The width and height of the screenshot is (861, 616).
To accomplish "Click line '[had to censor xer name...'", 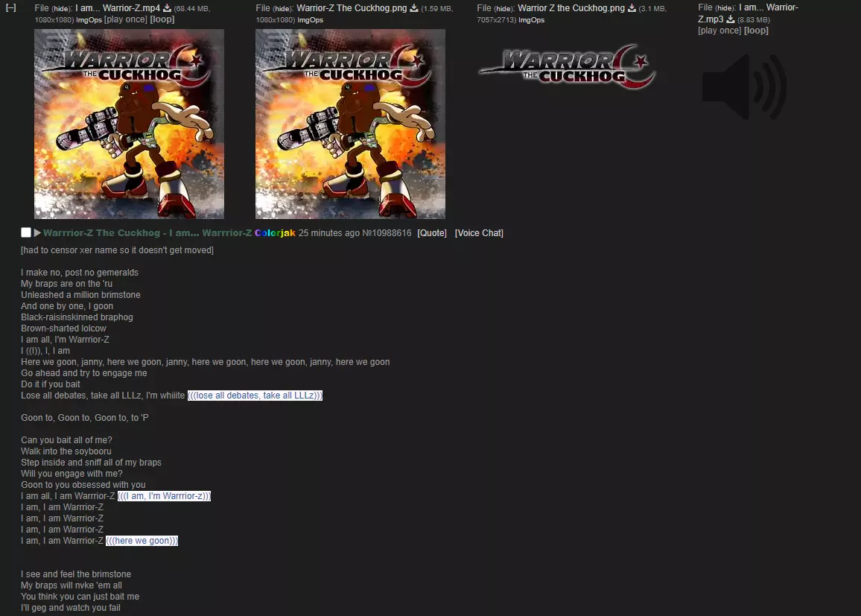I will point(117,250).
